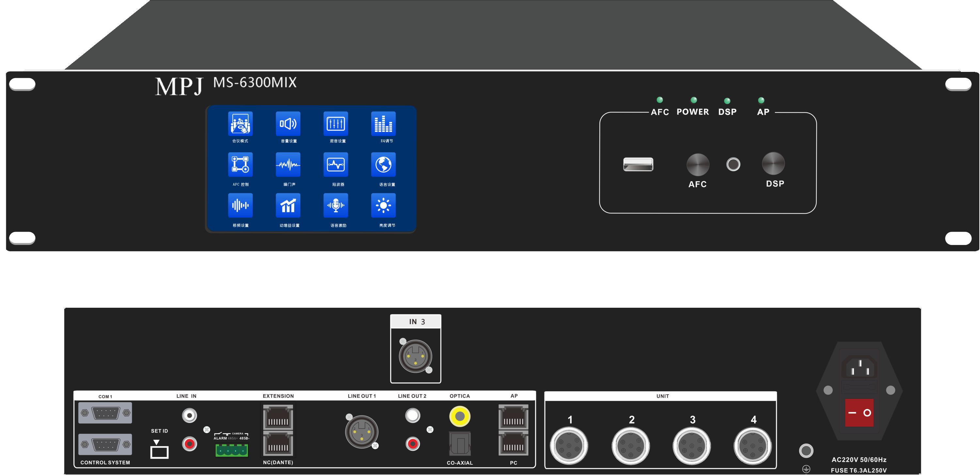980x475 pixels.
Task: Click the FUSE T6.3AL250V label
Action: pyautogui.click(x=859, y=470)
